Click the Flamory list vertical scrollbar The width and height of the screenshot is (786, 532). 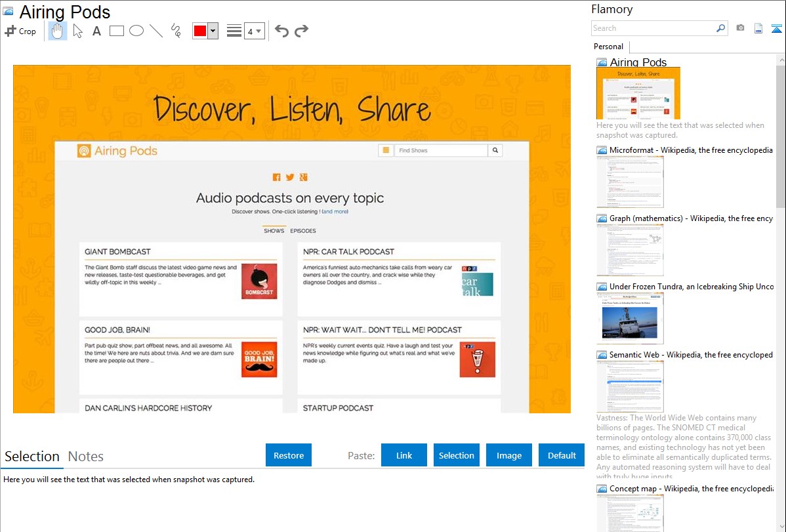781,135
